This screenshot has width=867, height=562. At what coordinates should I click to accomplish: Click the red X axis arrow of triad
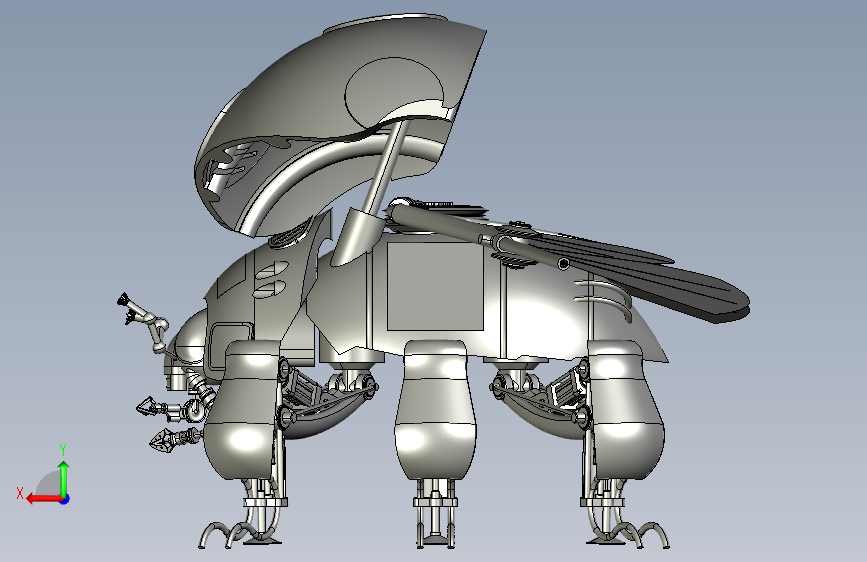pos(44,499)
